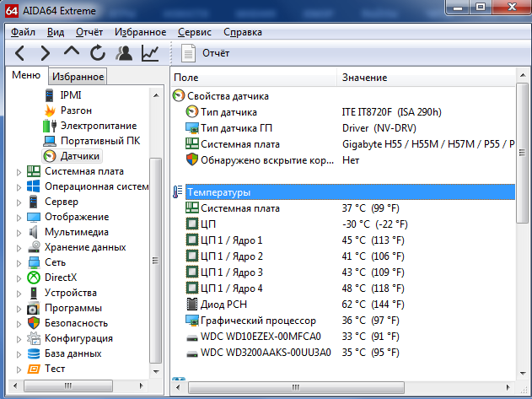The height and width of the screenshot is (399, 532).
Task: Click the База данных database icon
Action: pos(34,353)
